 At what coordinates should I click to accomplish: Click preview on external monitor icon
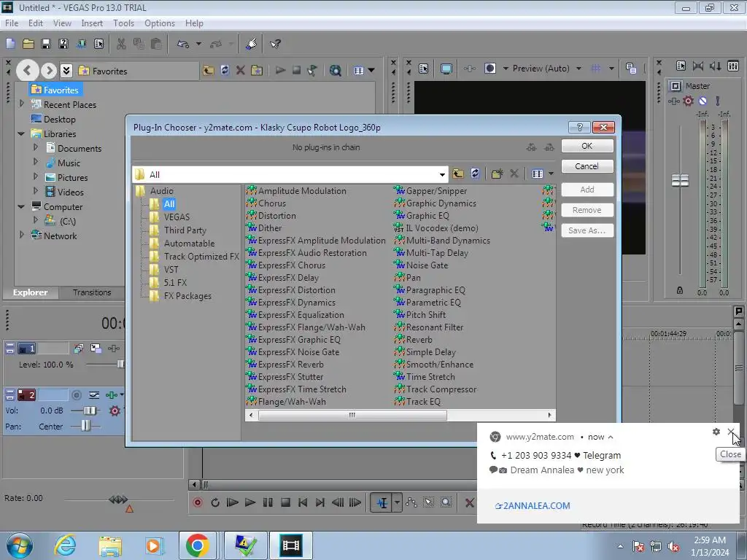tap(446, 69)
